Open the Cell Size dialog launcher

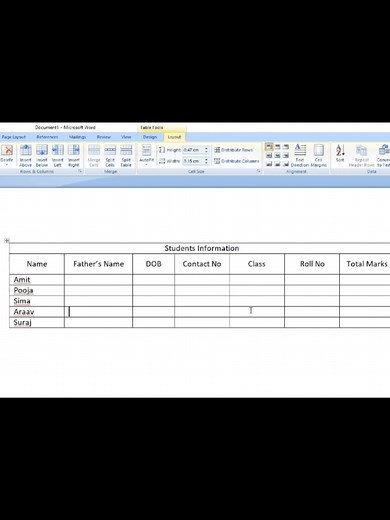(259, 171)
